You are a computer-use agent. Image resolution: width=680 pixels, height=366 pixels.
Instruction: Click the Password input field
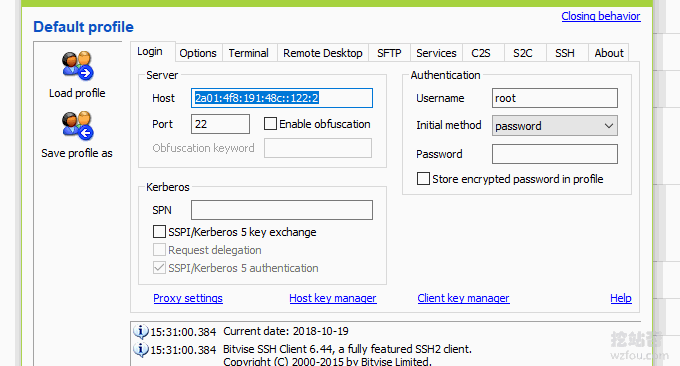(555, 154)
